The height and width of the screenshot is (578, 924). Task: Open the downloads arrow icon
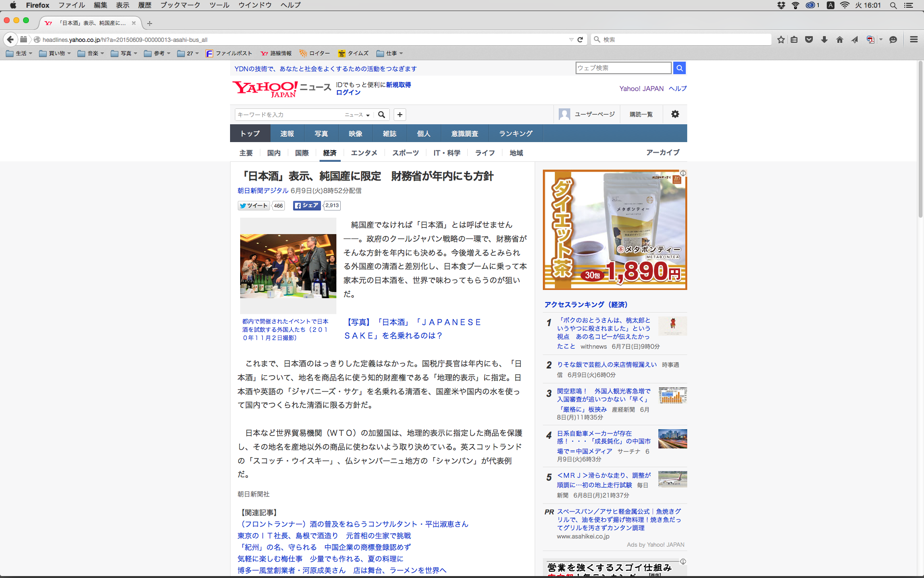824,39
